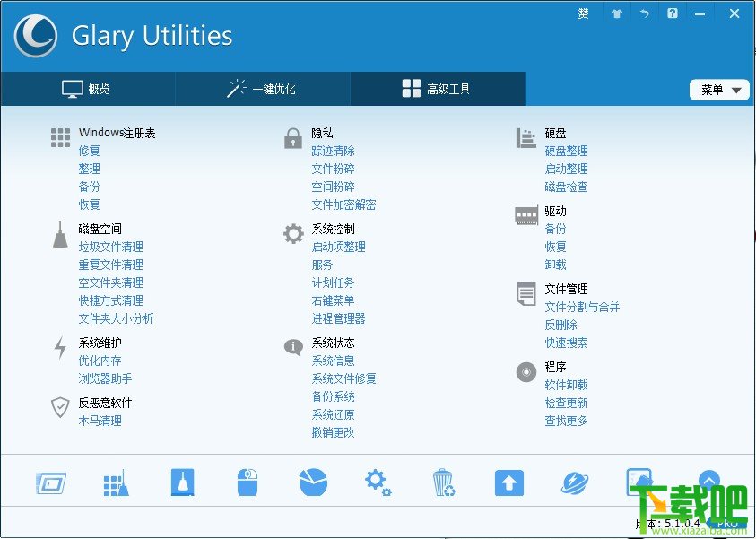Open the disk cleanup flask icon
Viewport: 756px width, 539px height.
[x=181, y=482]
